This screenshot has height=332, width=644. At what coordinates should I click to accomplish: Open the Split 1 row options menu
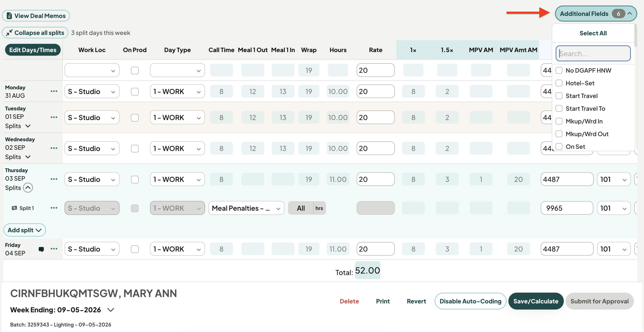(x=54, y=208)
